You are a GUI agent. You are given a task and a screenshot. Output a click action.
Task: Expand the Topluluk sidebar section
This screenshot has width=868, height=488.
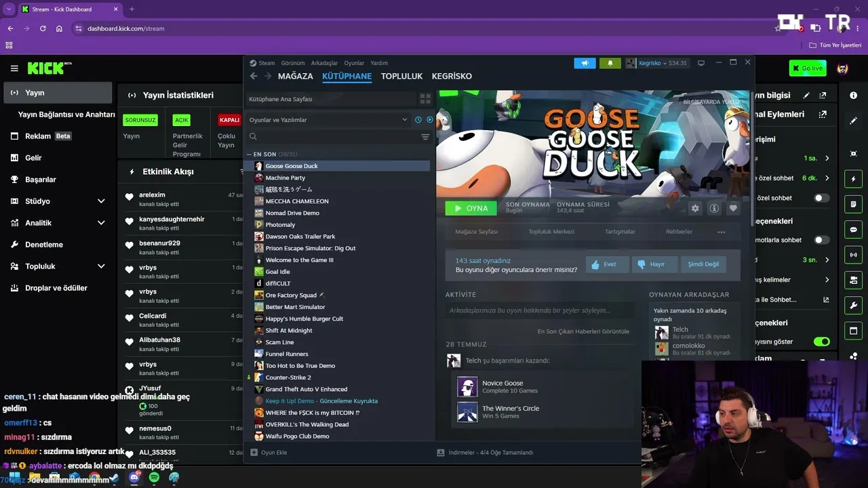[x=101, y=266]
